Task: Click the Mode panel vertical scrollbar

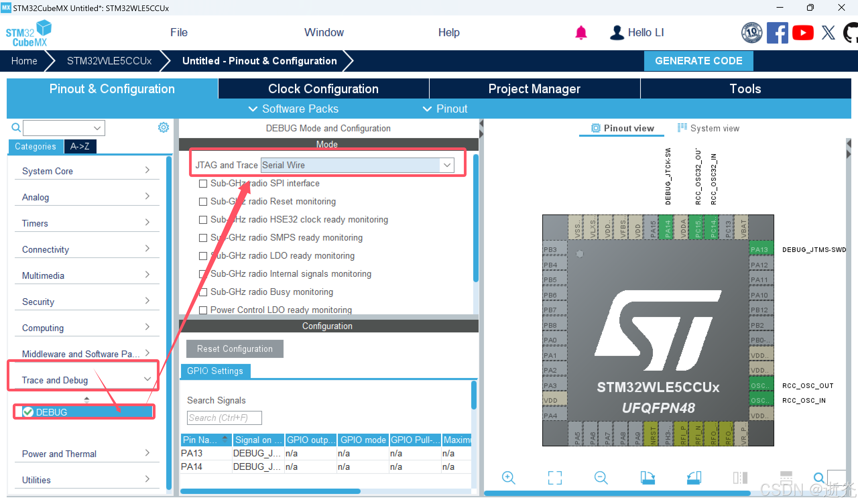Action: point(476,218)
